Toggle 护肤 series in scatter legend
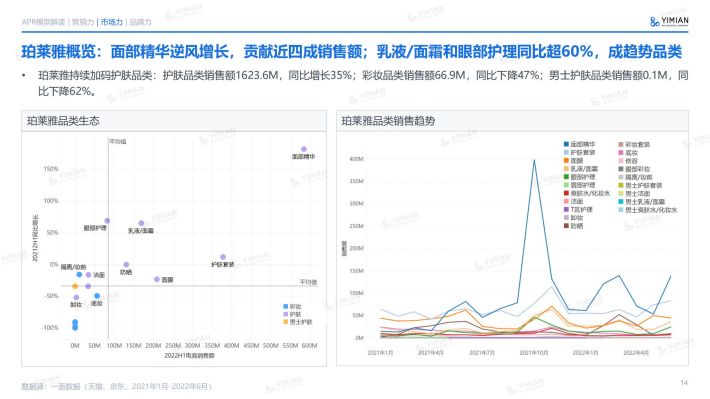This screenshot has width=710, height=399. click(x=292, y=314)
